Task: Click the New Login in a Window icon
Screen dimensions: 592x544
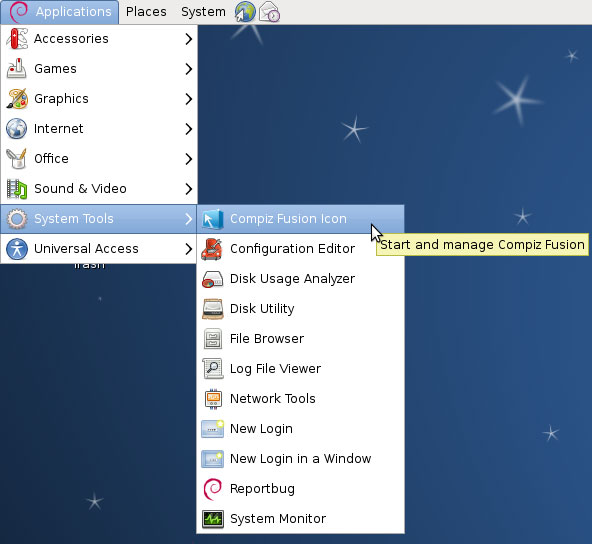Action: point(213,459)
